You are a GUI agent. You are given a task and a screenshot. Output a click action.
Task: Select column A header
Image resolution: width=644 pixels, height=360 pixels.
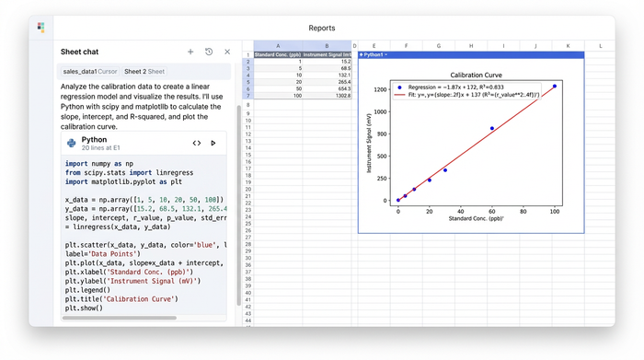coord(278,46)
